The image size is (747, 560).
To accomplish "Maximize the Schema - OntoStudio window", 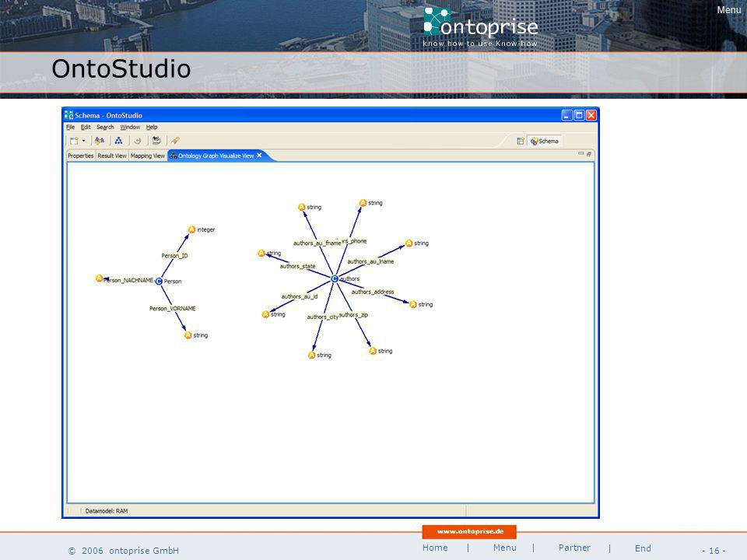I will click(x=579, y=115).
